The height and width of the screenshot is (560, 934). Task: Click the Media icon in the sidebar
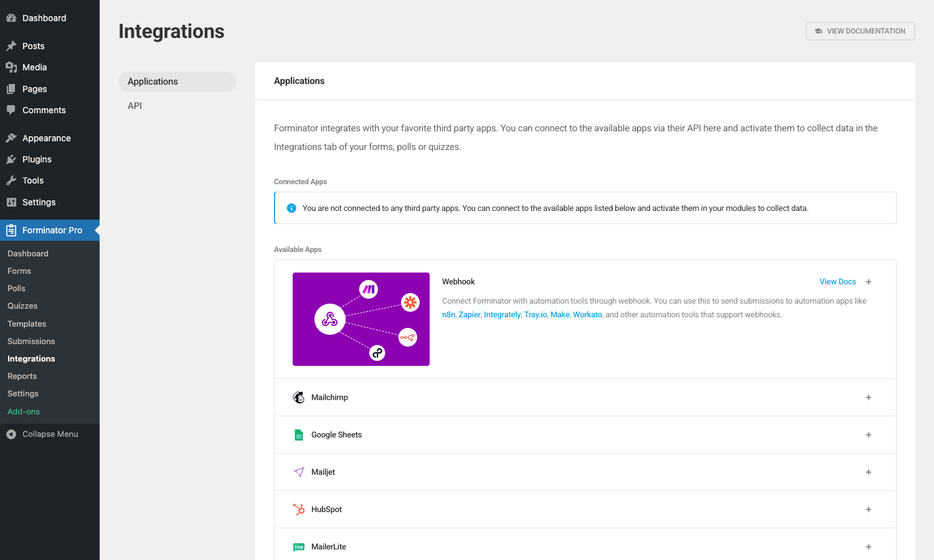click(x=11, y=67)
